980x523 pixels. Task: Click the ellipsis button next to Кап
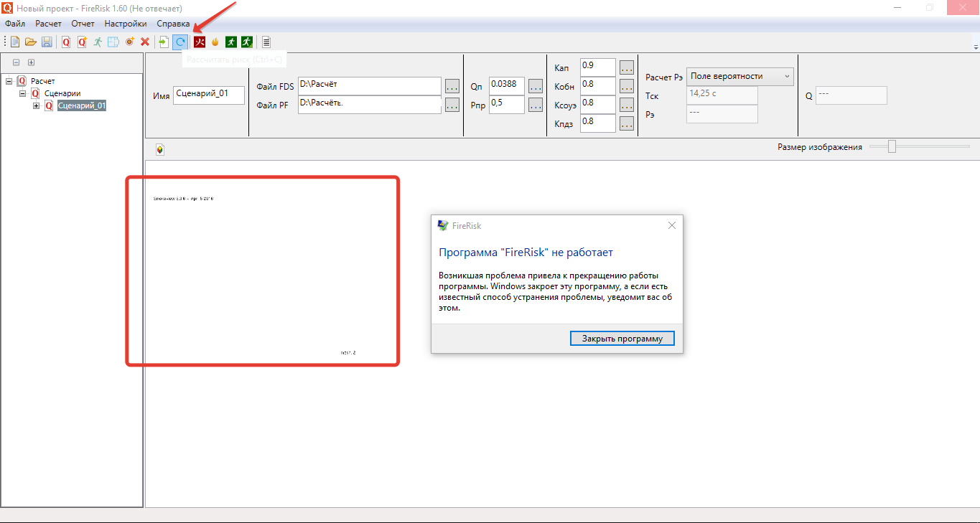click(x=627, y=67)
